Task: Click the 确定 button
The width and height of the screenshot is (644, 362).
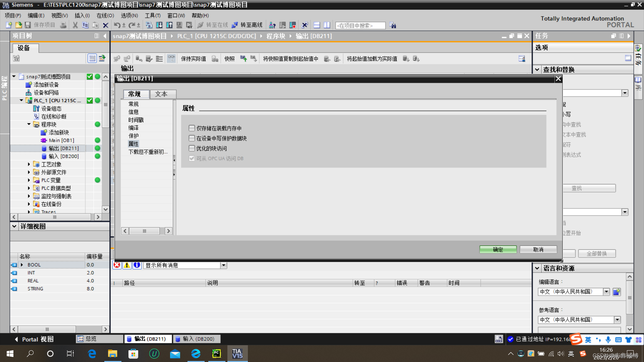Action: pyautogui.click(x=498, y=249)
